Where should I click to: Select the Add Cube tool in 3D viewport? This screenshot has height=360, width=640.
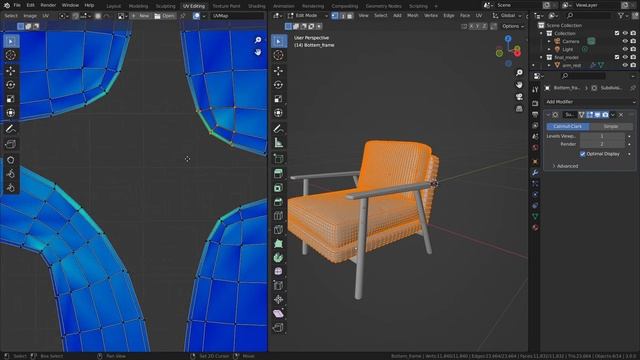[x=278, y=158]
